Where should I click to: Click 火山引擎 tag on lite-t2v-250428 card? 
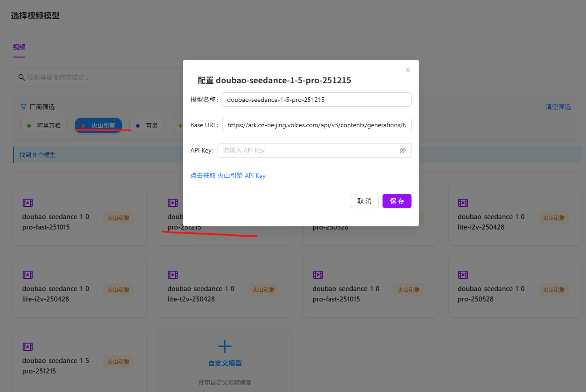263,290
